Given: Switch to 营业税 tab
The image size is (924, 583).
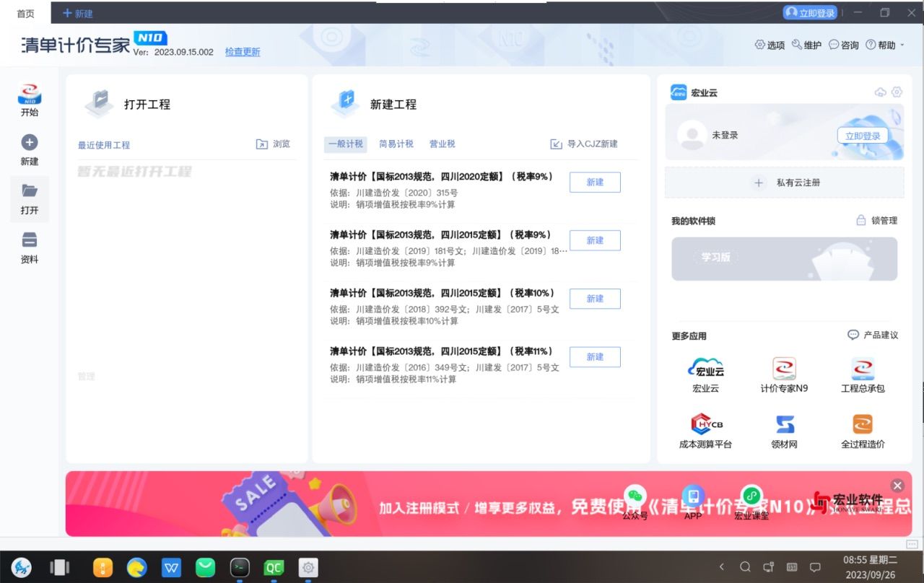Looking at the screenshot, I should pos(443,144).
